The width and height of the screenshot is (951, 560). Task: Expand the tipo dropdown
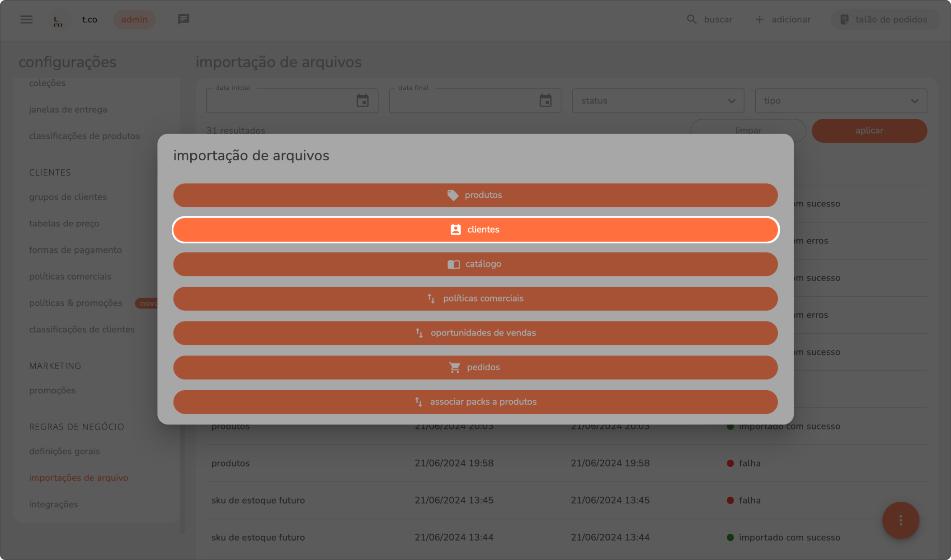pos(841,101)
